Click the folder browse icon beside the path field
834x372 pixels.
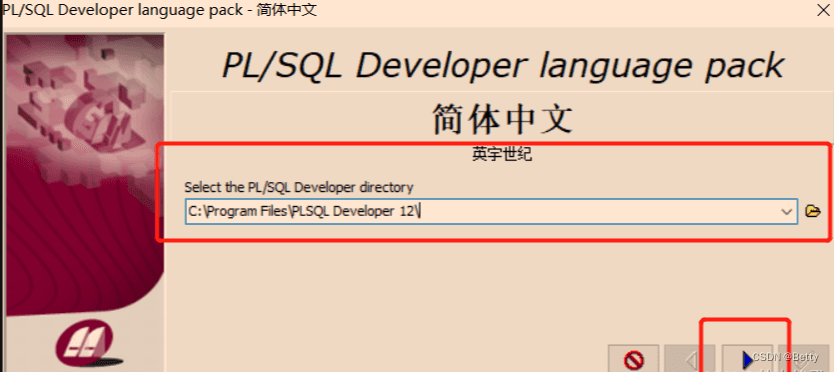pyautogui.click(x=812, y=211)
